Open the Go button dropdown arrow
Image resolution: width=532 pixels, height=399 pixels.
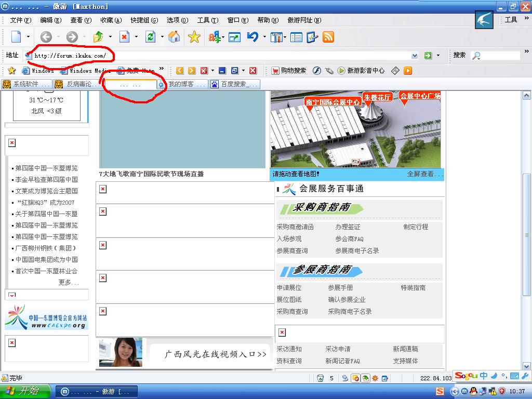pos(438,55)
